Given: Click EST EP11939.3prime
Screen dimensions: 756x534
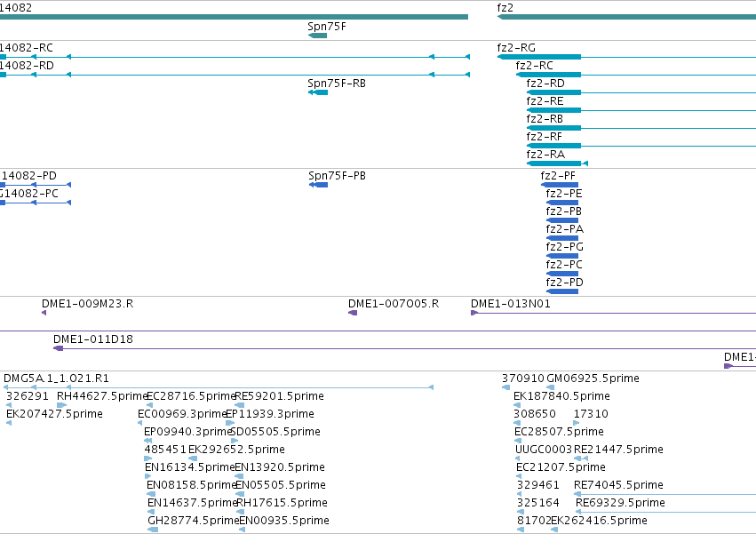Looking at the screenshot, I should click(270, 414).
